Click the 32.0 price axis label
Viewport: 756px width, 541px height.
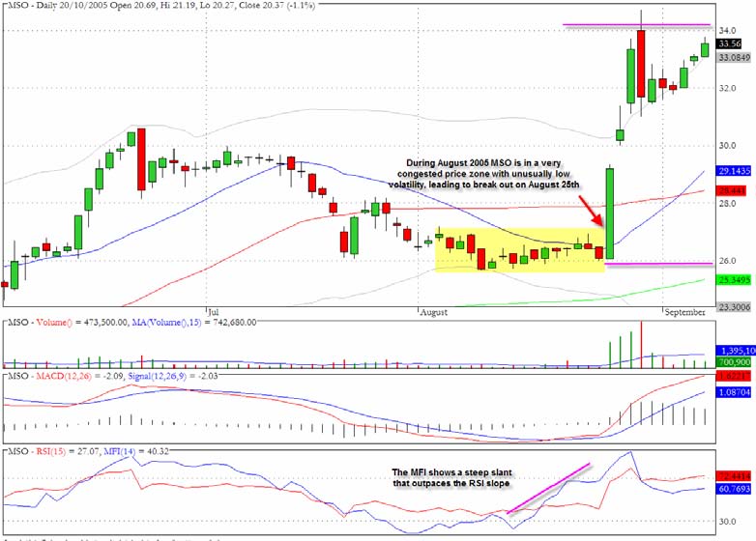(728, 88)
